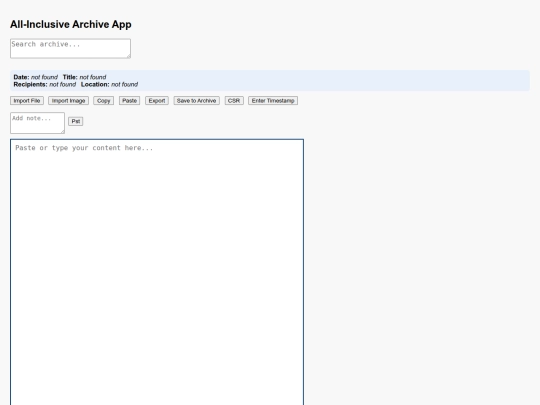Select the Recipients not found metadata label
Screen dimensions: 540x405
click(x=44, y=84)
